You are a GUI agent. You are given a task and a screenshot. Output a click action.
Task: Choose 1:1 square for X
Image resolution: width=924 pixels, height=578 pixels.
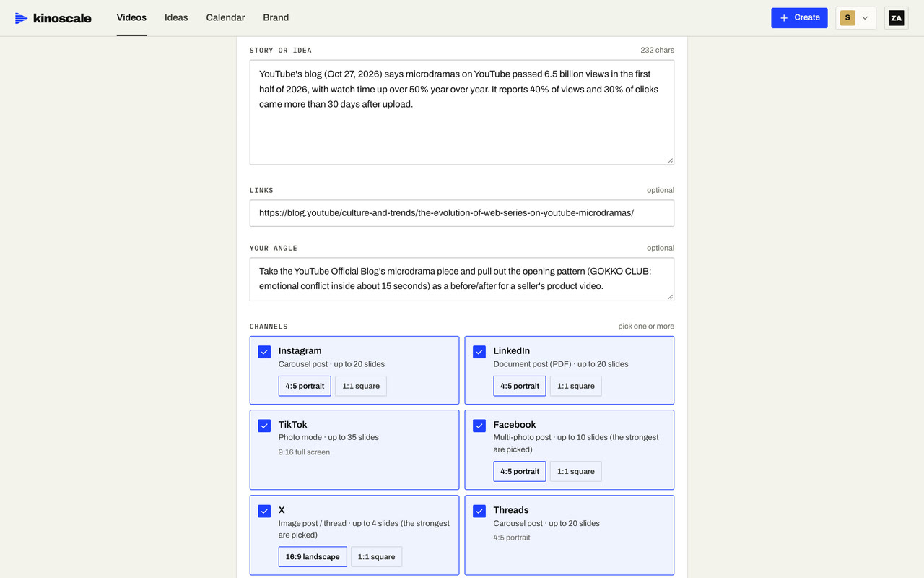[377, 557]
